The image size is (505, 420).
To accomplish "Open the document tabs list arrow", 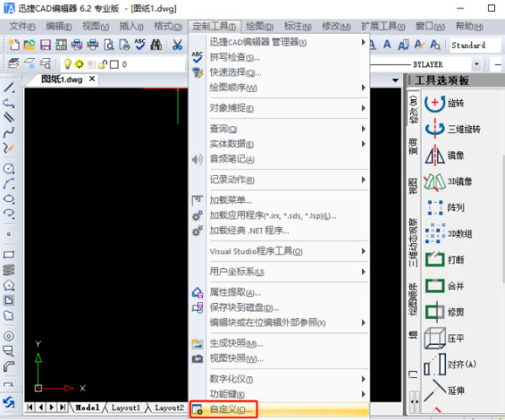I will (396, 80).
